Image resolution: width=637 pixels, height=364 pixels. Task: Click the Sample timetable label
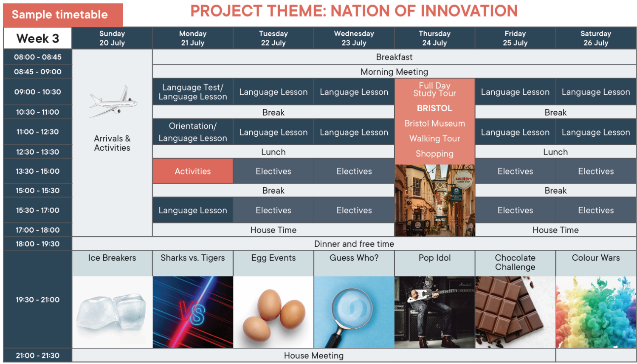tap(63, 15)
